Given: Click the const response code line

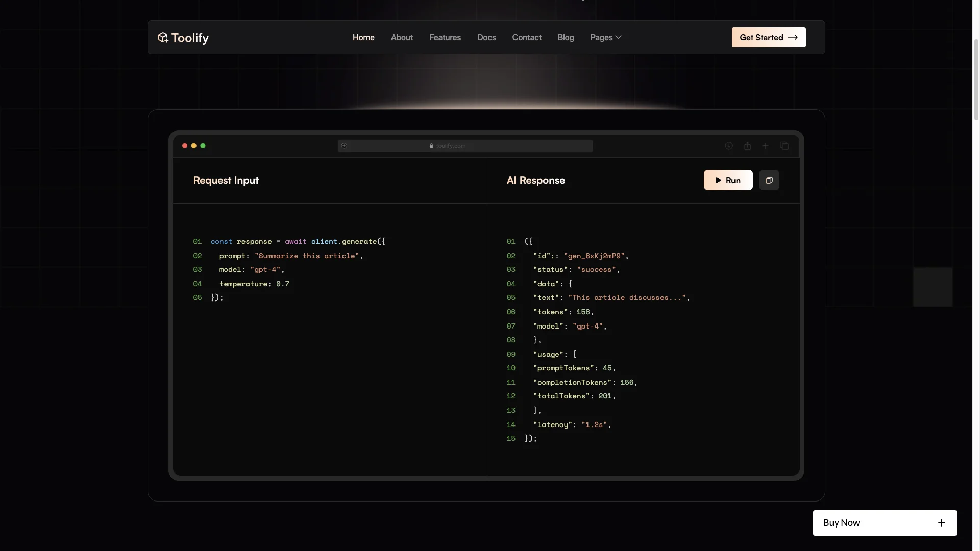Looking at the screenshot, I should pyautogui.click(x=298, y=241).
